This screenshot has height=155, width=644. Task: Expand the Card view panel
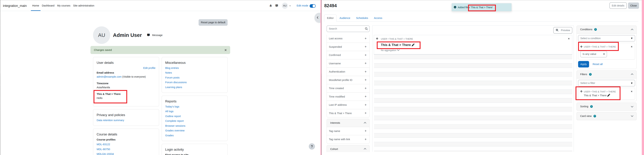pos(632,116)
